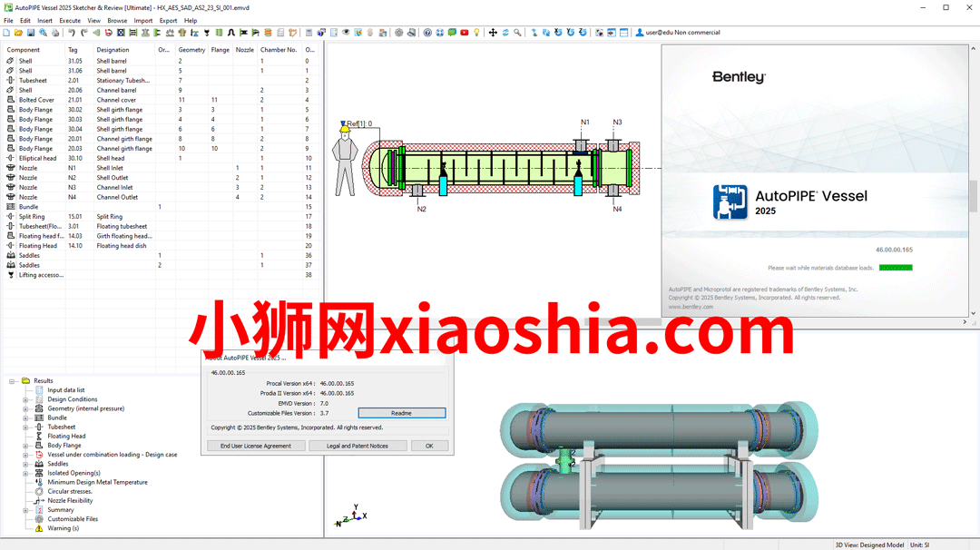Expand the Saddles results node
The image size is (980, 550).
point(25,464)
